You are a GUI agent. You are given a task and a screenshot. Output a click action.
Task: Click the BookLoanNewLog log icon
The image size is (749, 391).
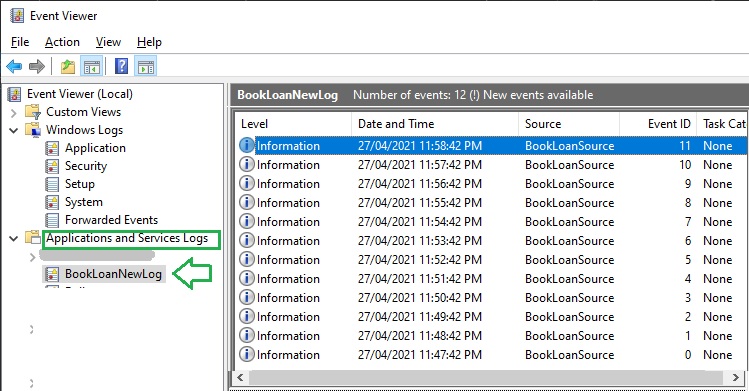pos(52,274)
